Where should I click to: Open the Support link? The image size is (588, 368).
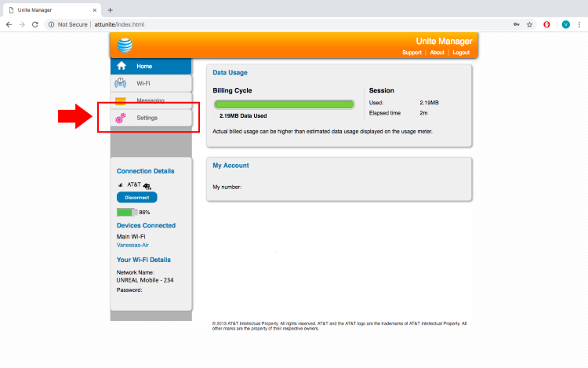tap(412, 53)
